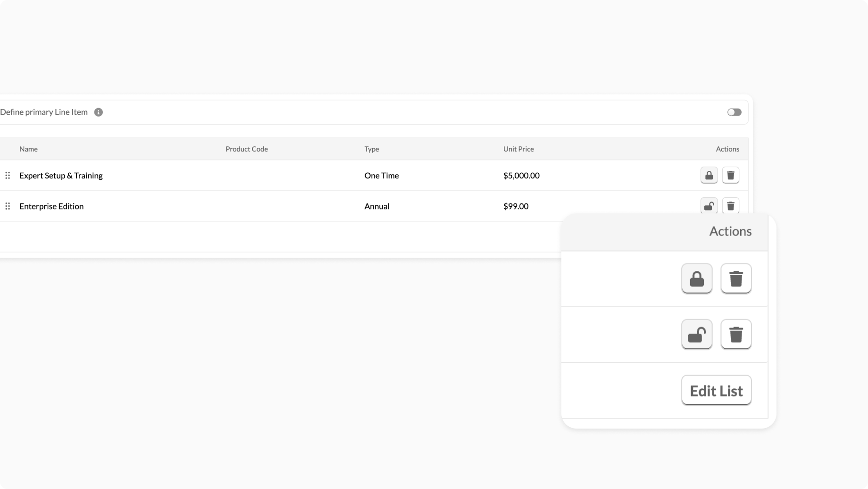Click the unlocked padlock for Enterprise Edition

coord(709,206)
